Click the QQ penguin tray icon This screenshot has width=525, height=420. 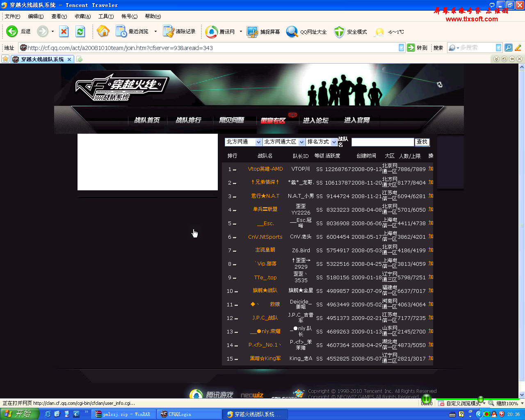point(494,414)
